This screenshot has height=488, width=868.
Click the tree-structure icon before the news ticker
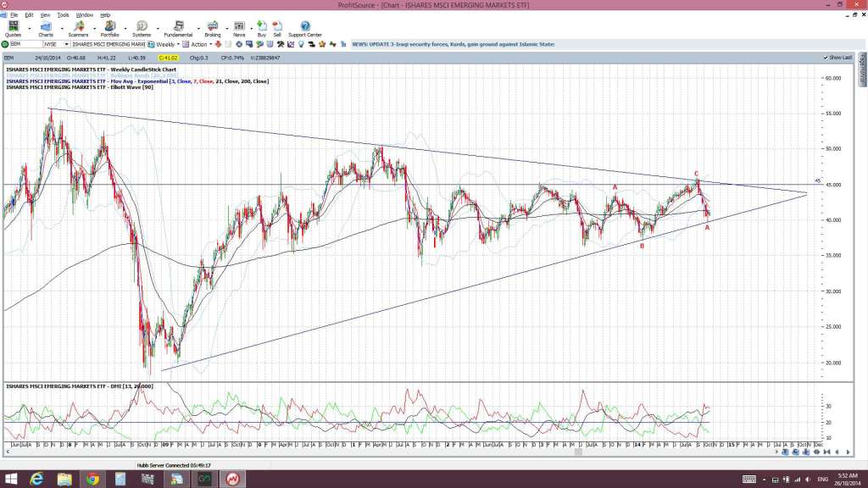[x=343, y=44]
